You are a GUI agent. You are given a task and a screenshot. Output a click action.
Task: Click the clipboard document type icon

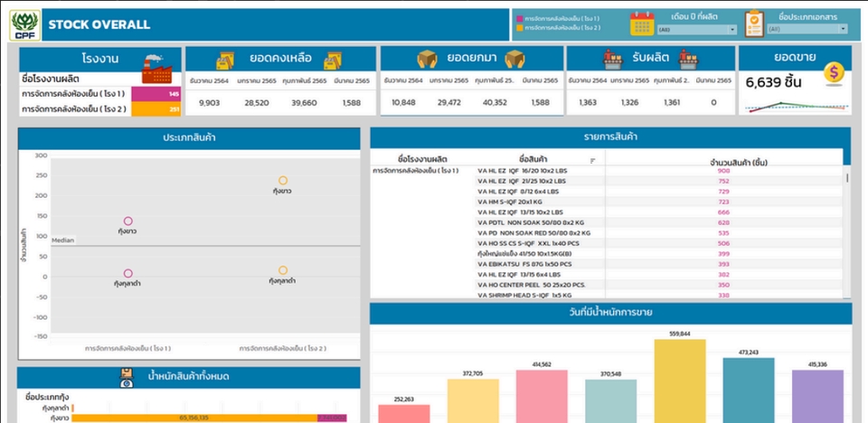point(754,23)
